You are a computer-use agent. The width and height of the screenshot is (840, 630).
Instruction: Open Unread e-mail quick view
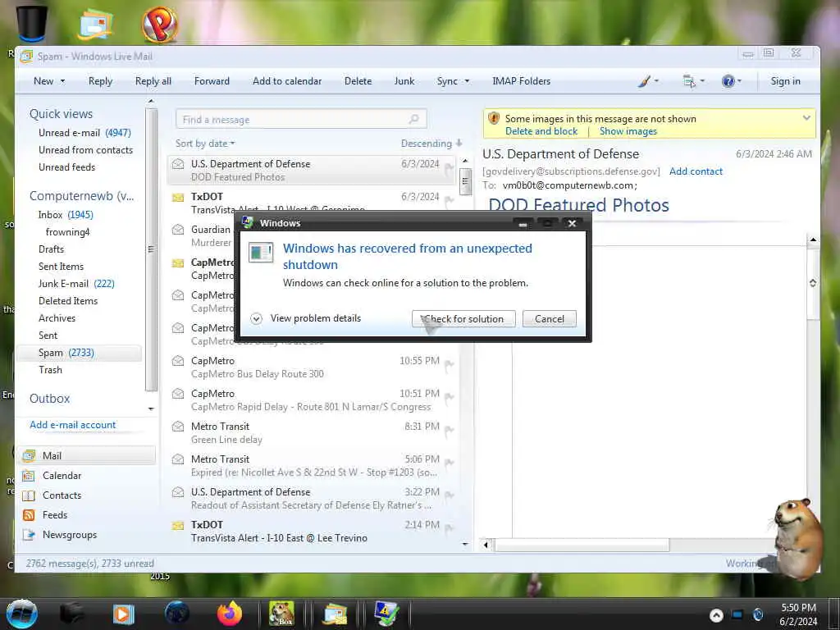84,133
